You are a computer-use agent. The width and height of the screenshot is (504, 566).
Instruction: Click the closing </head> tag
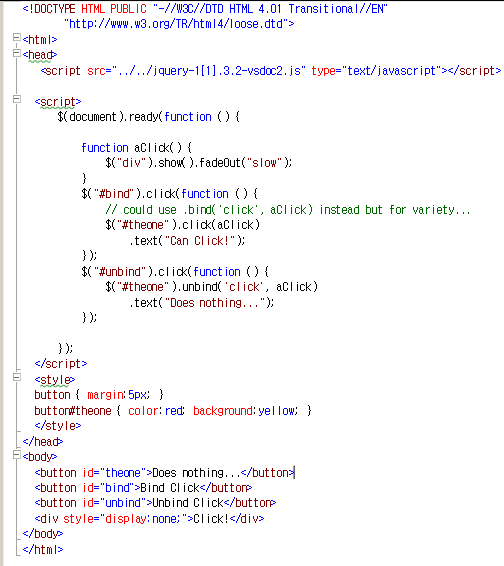pos(43,442)
